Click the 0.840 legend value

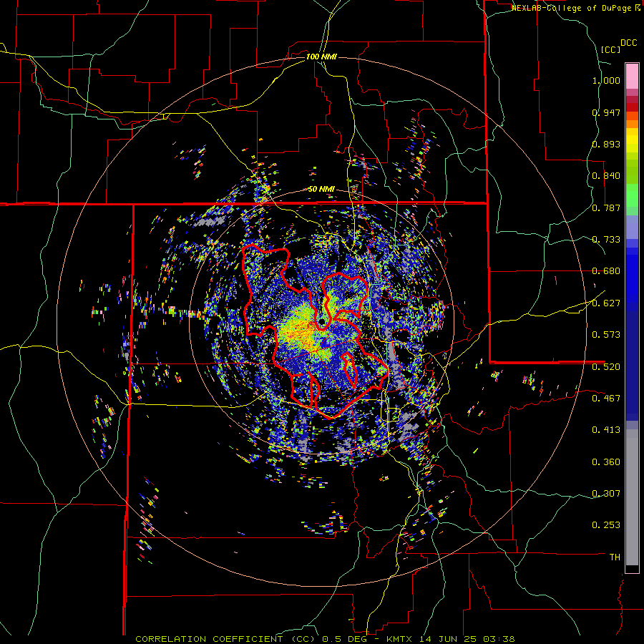tap(606, 176)
